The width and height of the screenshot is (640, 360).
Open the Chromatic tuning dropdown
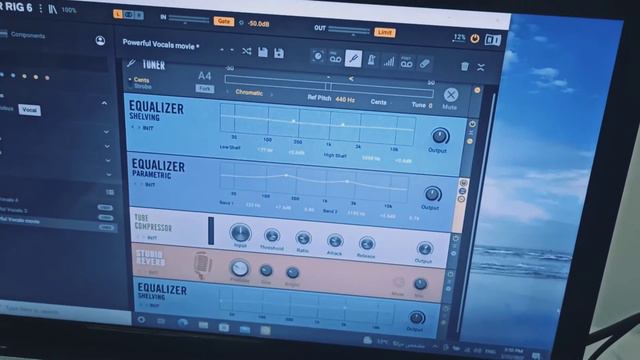pyautogui.click(x=249, y=93)
